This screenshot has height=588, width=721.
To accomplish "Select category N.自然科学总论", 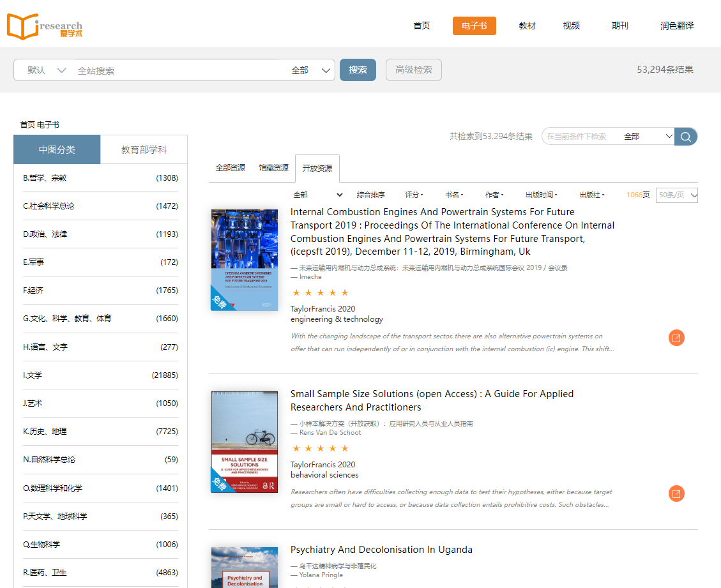I will (100, 459).
